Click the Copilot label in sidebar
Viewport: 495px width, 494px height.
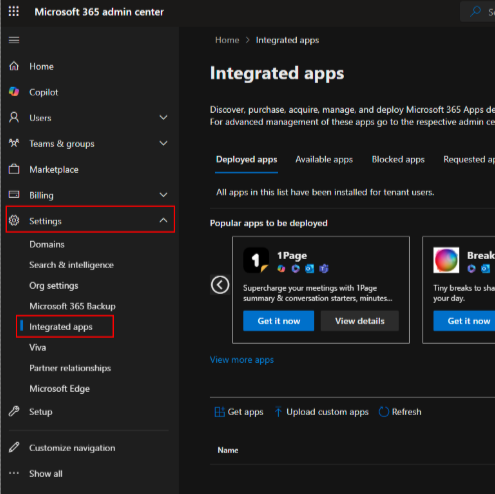(44, 92)
